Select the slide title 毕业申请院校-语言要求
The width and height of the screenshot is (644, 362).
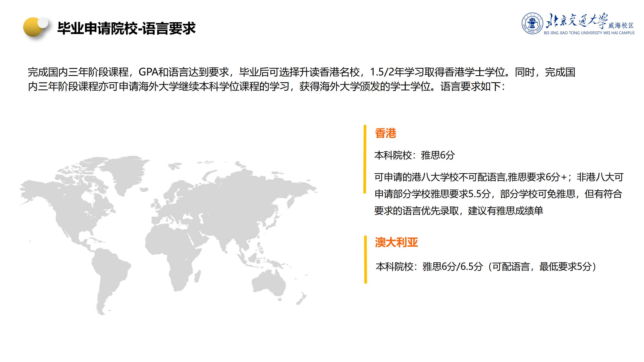tap(127, 28)
